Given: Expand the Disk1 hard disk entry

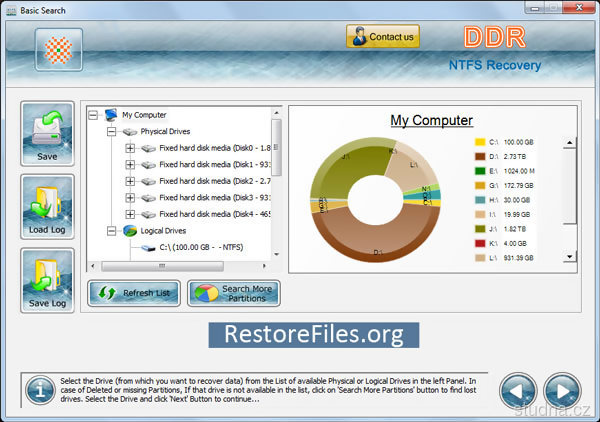Looking at the screenshot, I should click(130, 165).
